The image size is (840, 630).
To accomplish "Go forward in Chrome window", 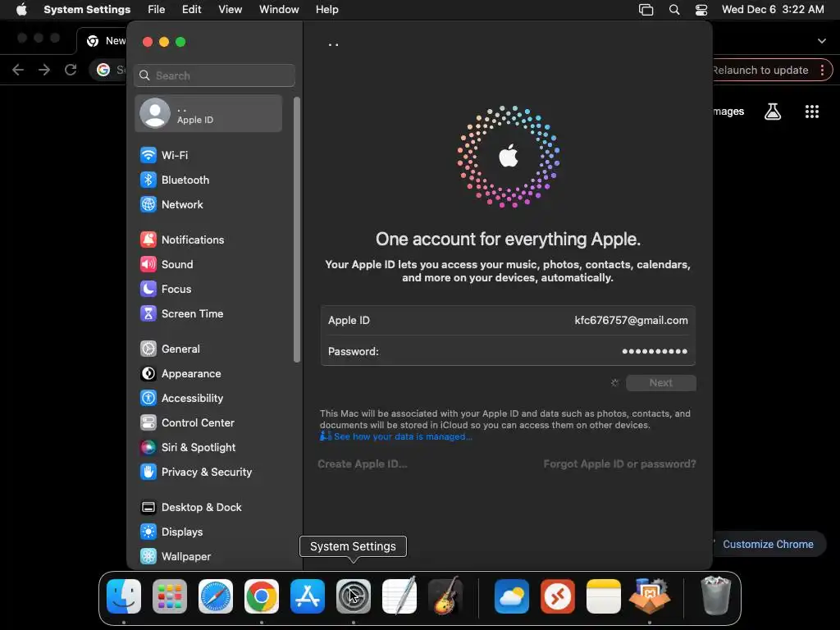I will 44,70.
